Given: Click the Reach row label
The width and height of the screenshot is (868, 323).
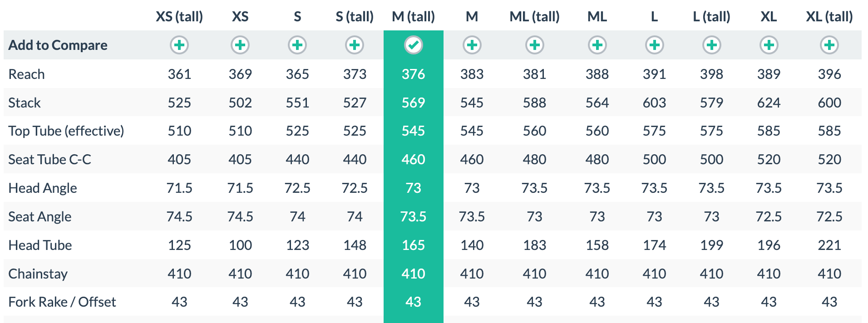Looking at the screenshot, I should (27, 74).
